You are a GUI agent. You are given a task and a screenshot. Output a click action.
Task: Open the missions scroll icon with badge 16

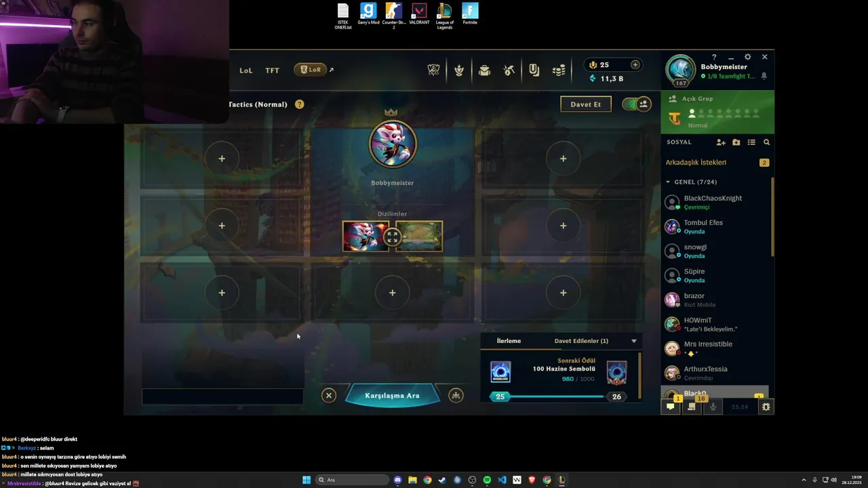pyautogui.click(x=692, y=406)
